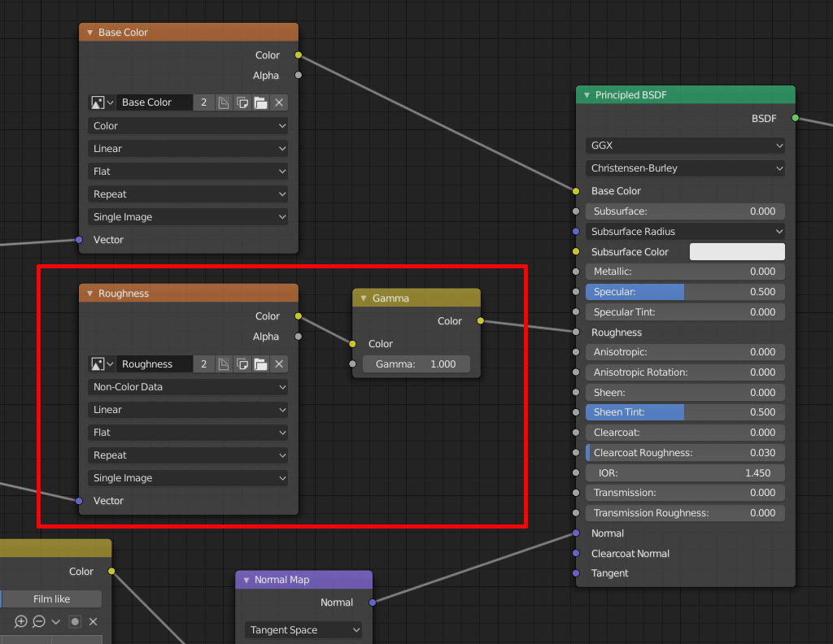Image resolution: width=833 pixels, height=644 pixels.
Task: Open image file in Base Color node
Action: pyautogui.click(x=260, y=102)
